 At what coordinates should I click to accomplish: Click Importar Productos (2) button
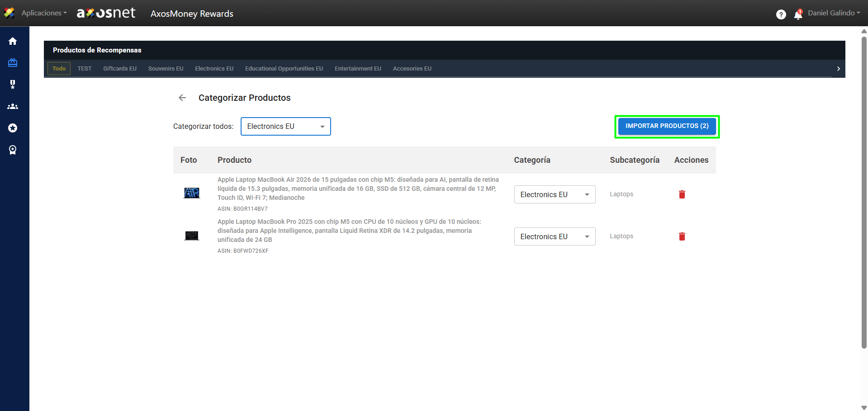point(667,126)
